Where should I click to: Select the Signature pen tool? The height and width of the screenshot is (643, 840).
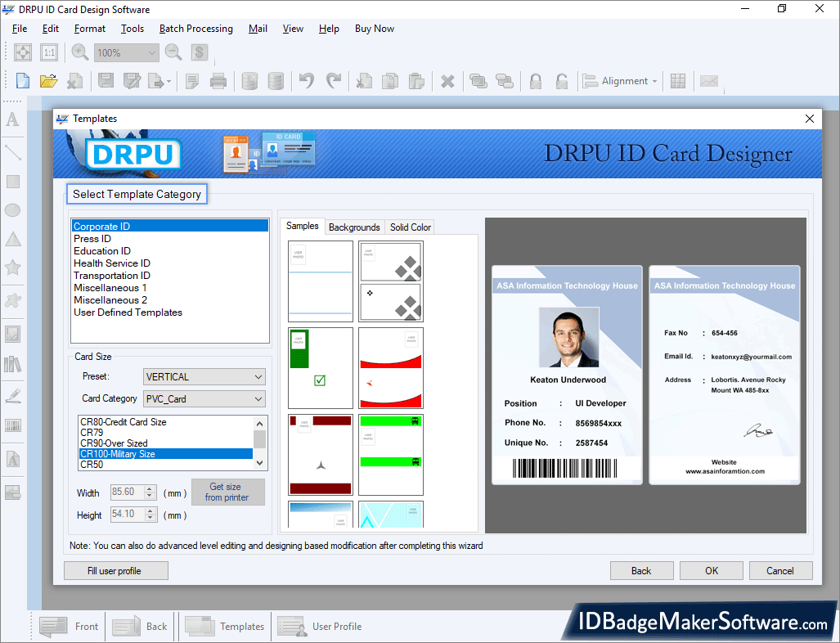(x=13, y=397)
